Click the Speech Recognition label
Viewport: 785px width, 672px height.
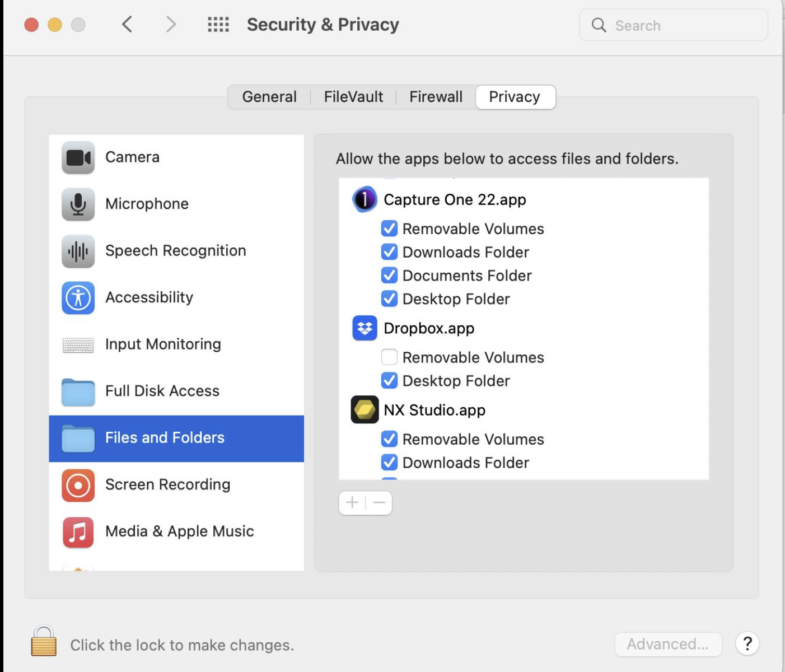[176, 251]
